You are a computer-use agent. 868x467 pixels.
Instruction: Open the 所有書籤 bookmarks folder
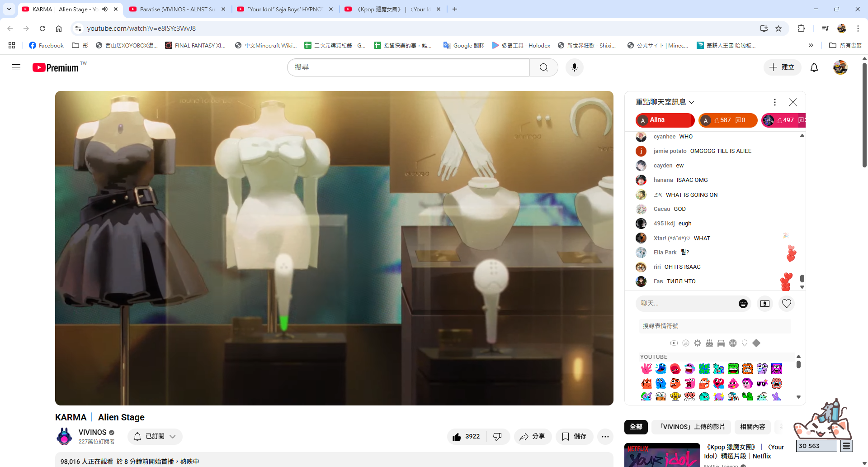pyautogui.click(x=845, y=45)
